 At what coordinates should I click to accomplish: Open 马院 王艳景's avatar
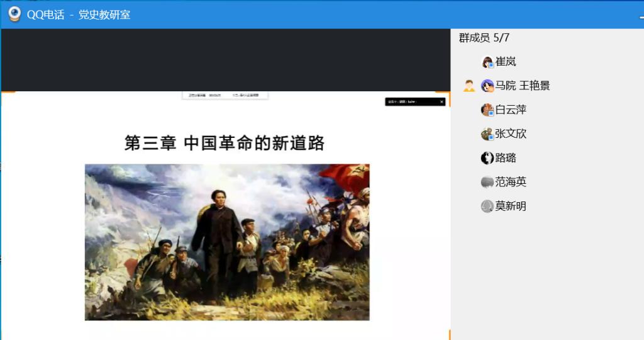(487, 86)
